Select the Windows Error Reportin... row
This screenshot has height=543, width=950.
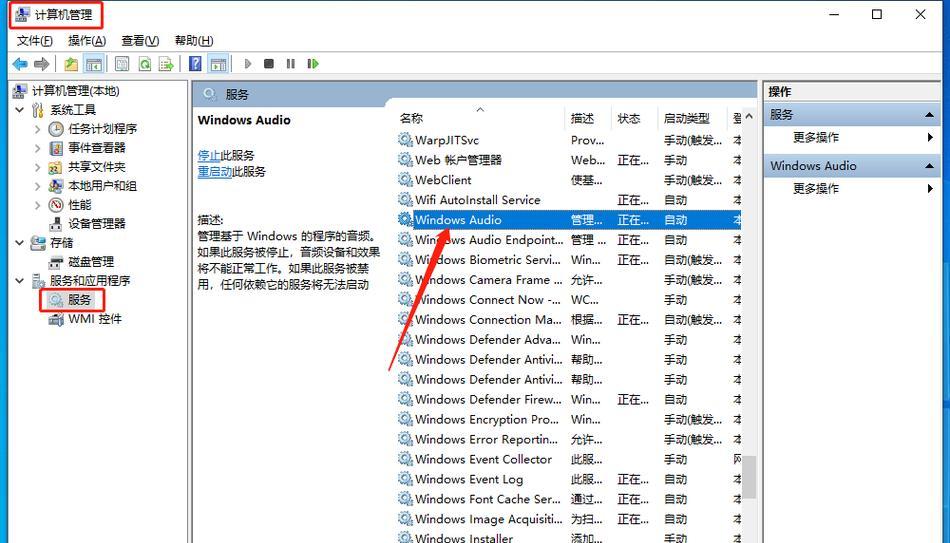point(568,439)
